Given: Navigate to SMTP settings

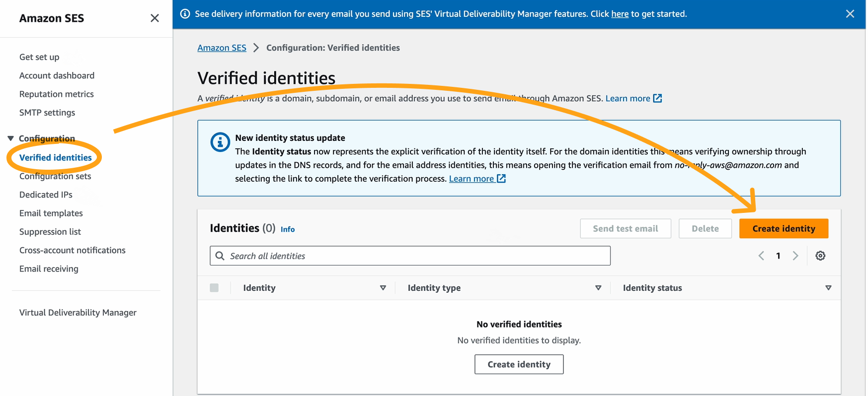Looking at the screenshot, I should click(47, 113).
